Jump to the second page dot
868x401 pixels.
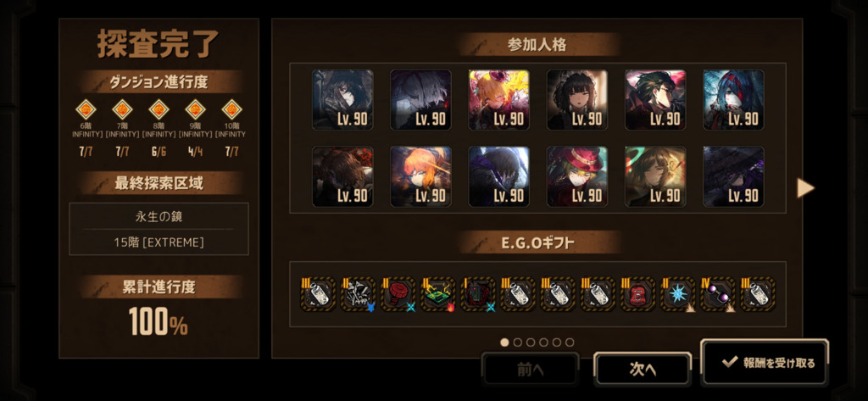pyautogui.click(x=518, y=343)
